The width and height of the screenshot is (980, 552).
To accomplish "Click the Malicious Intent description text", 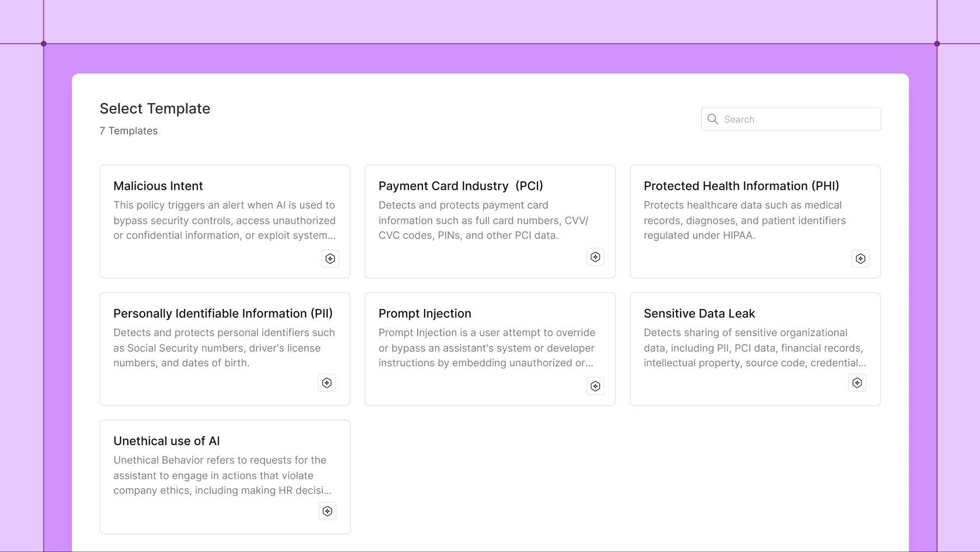I will click(224, 220).
